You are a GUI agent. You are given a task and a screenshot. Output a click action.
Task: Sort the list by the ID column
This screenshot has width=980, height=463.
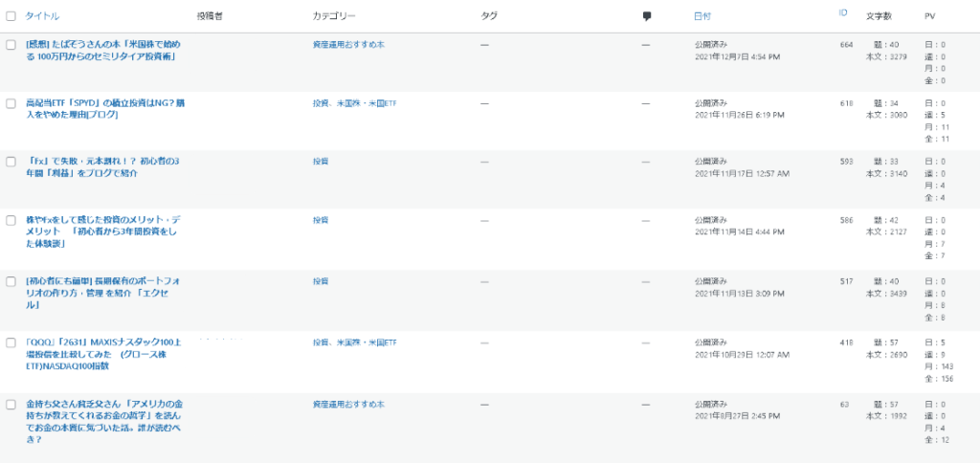[x=842, y=13]
